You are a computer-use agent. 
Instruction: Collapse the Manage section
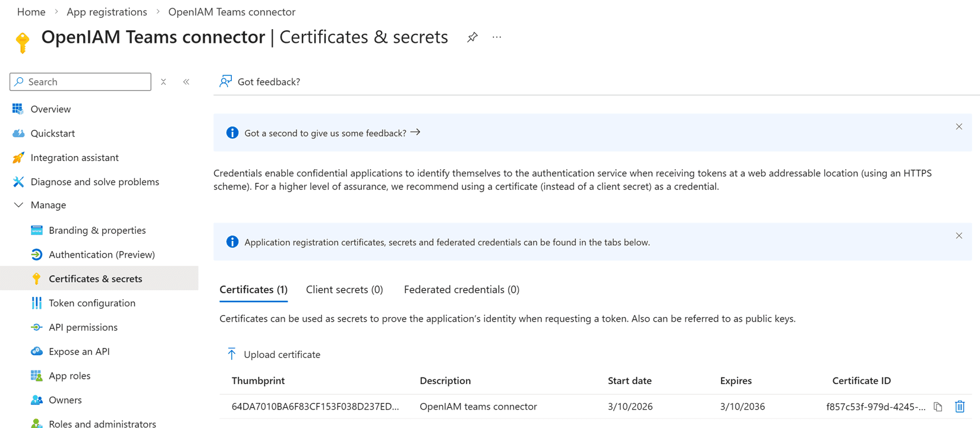click(18, 205)
